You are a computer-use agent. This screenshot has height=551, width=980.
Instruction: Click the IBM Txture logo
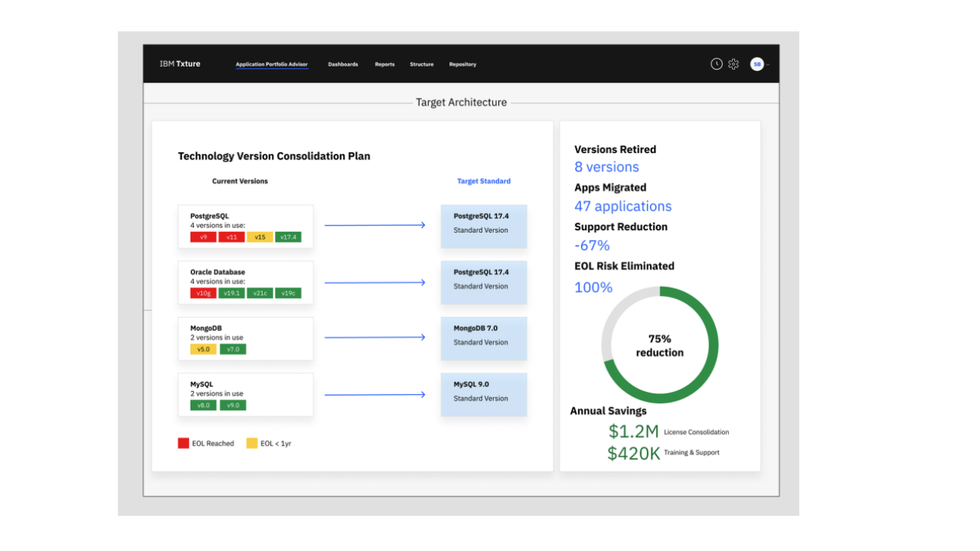(180, 64)
